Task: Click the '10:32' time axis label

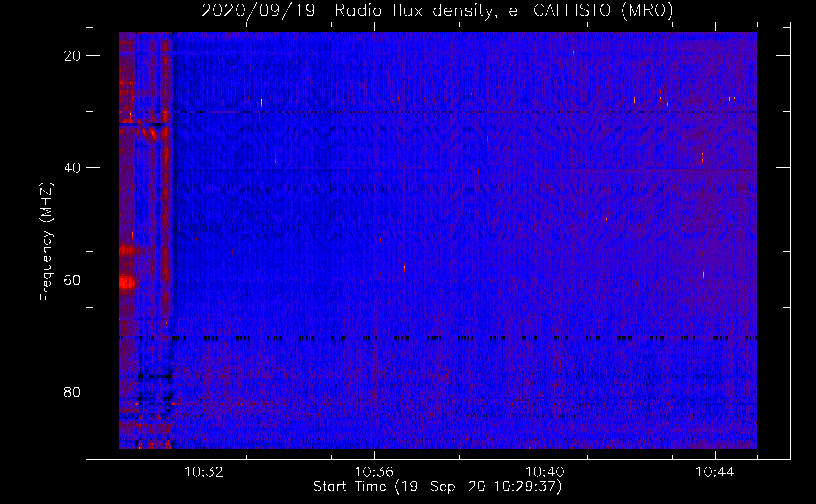Action: pos(204,472)
